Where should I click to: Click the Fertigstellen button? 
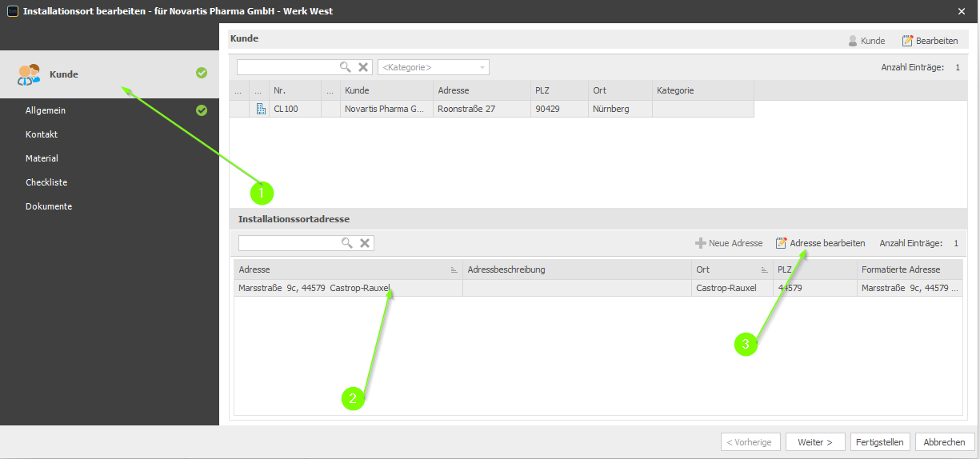pyautogui.click(x=880, y=442)
